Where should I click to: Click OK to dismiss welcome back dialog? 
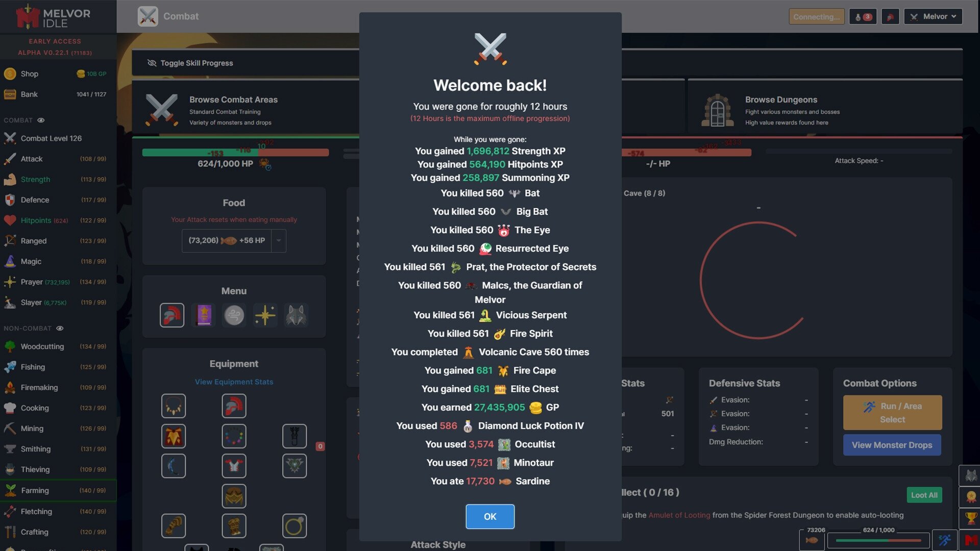point(490,517)
